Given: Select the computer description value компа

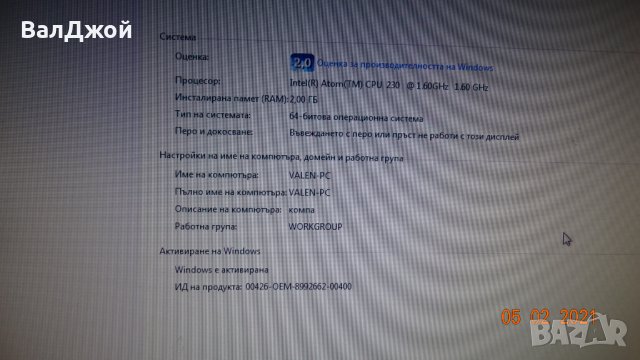Looking at the screenshot, I should pos(302,210).
